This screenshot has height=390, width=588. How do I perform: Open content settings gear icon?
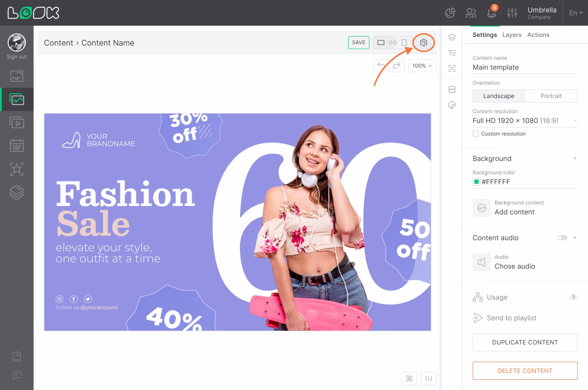pyautogui.click(x=423, y=43)
